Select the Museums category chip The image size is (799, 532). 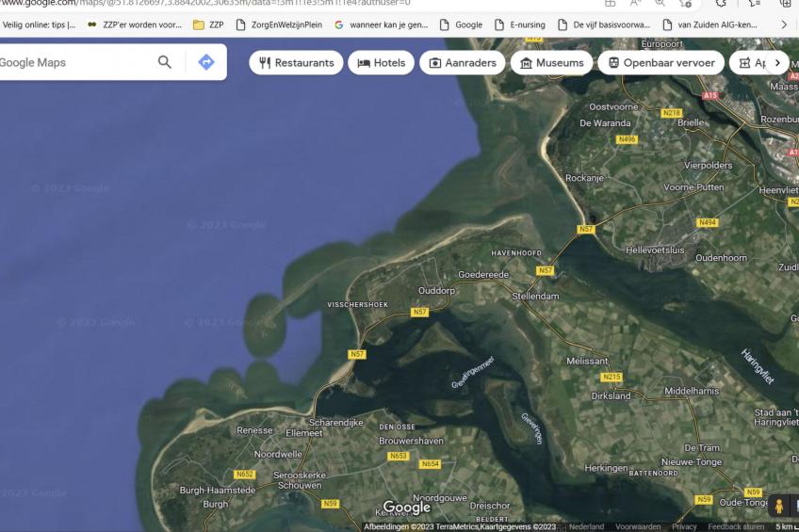(551, 63)
